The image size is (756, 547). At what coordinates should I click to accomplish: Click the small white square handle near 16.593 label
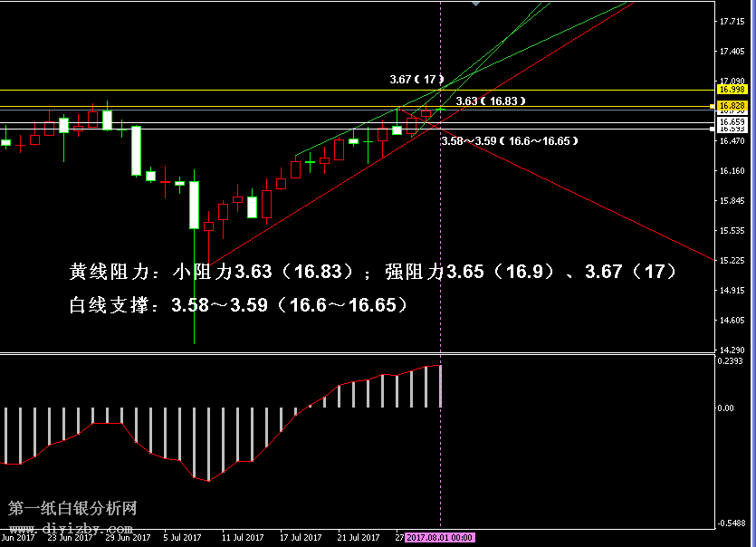pos(711,129)
